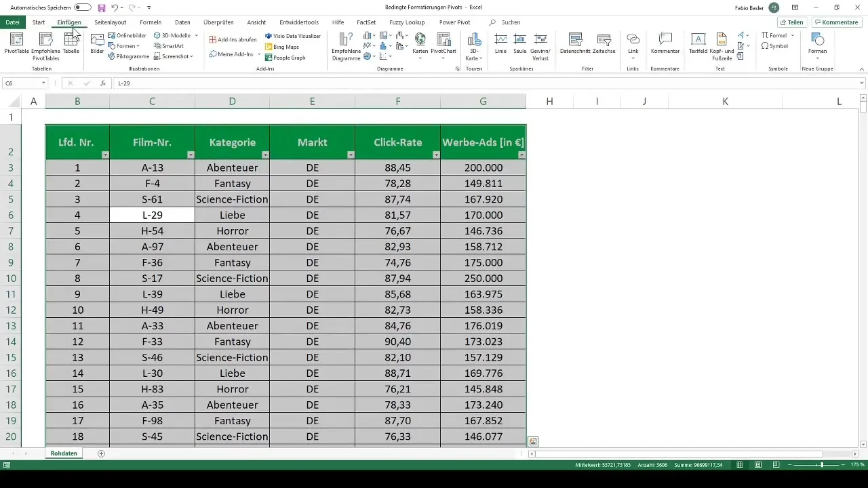
Task: Insert a SmartArt graphic
Action: tap(168, 46)
